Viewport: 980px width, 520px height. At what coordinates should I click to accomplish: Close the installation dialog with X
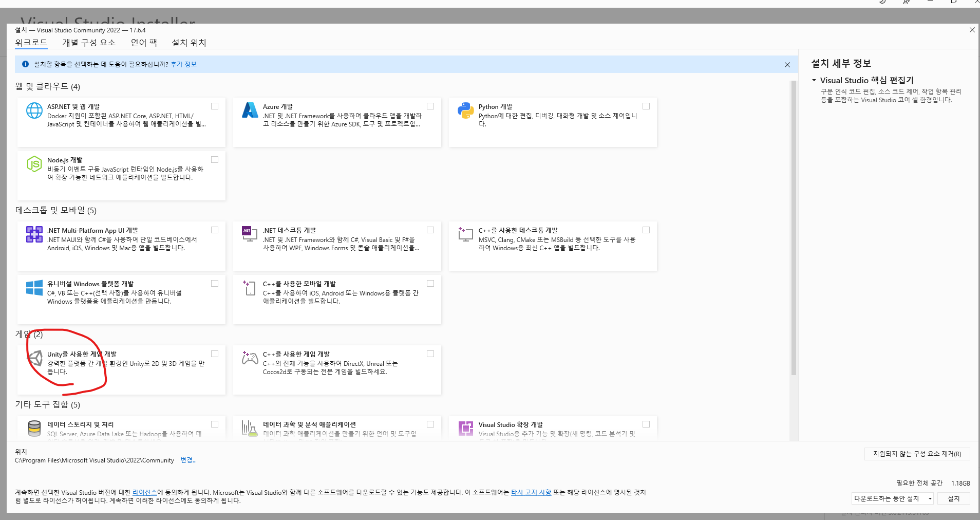[x=972, y=30]
